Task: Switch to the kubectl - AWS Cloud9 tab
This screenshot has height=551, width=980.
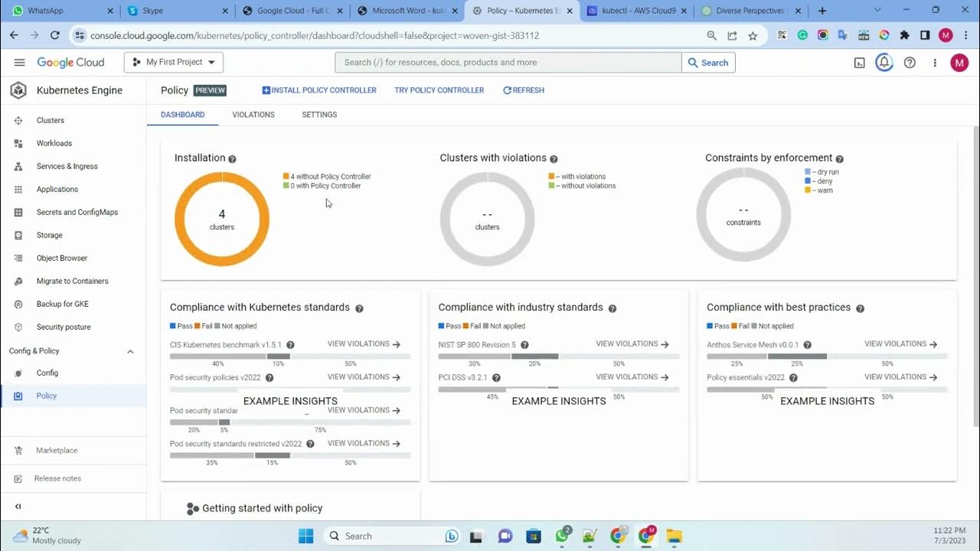Action: (637, 11)
